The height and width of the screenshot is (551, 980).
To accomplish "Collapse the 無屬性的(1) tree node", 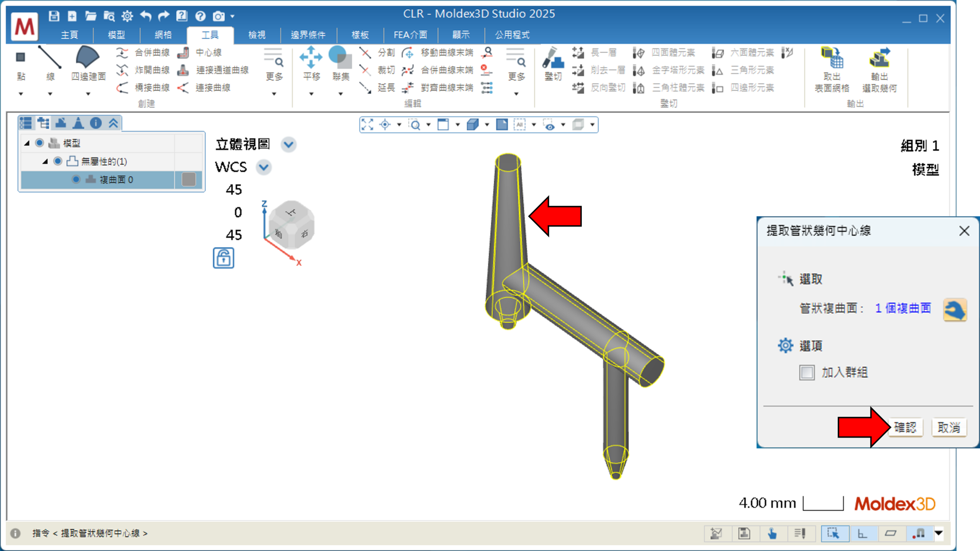I will click(45, 161).
